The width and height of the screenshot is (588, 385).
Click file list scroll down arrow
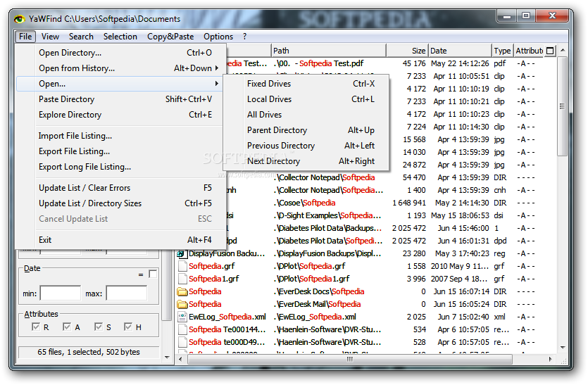click(x=563, y=348)
